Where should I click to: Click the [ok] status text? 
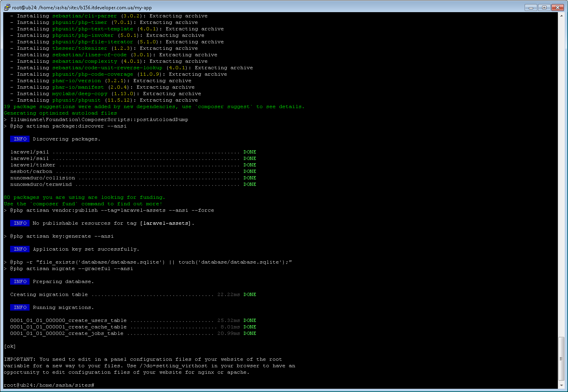[10, 346]
